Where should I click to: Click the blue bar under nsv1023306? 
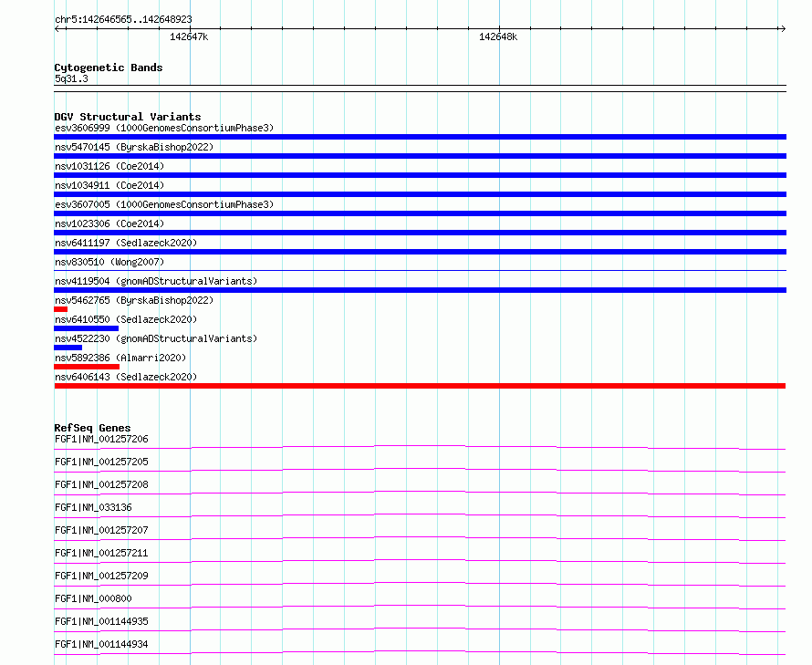pos(420,233)
